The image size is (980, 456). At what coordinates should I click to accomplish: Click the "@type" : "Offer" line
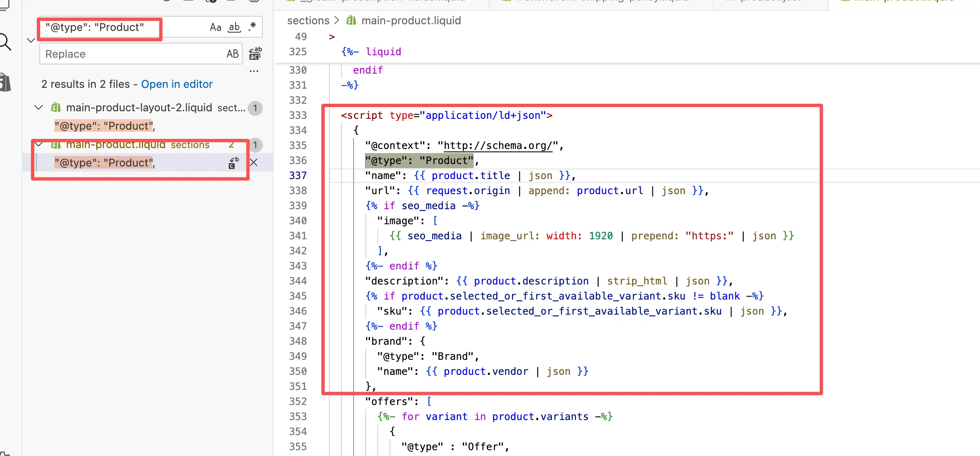pos(455,446)
